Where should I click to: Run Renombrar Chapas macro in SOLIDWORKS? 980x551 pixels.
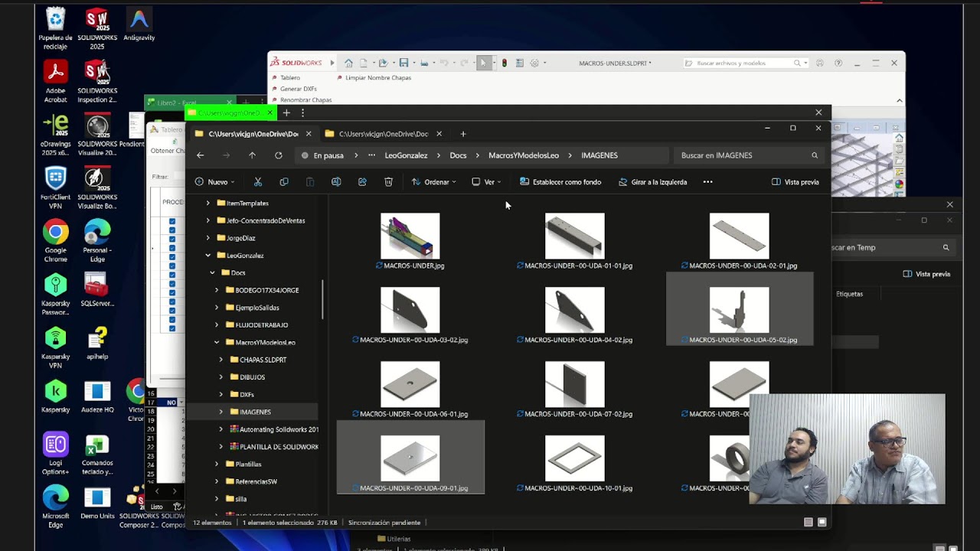302,100
